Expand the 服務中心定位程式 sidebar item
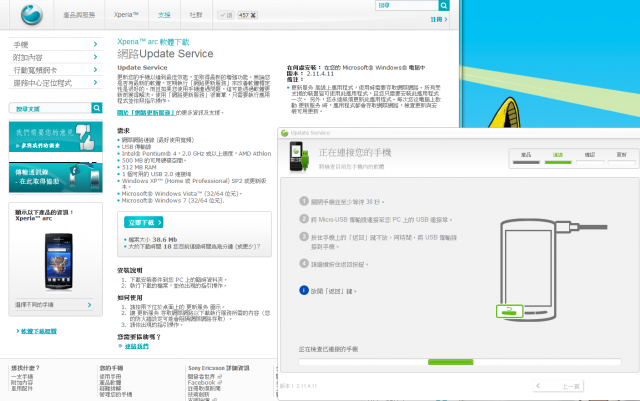Image resolution: width=640 pixels, height=401 pixels. coord(56,82)
